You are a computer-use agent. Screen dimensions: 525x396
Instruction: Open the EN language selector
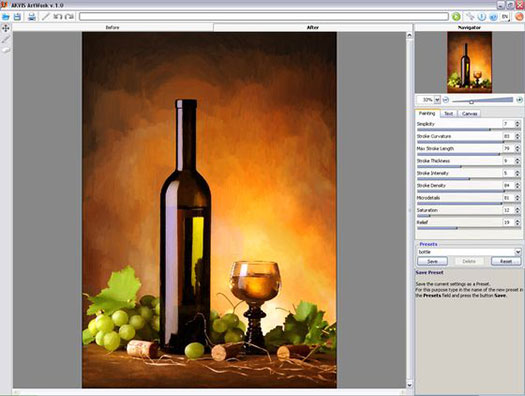coord(505,16)
